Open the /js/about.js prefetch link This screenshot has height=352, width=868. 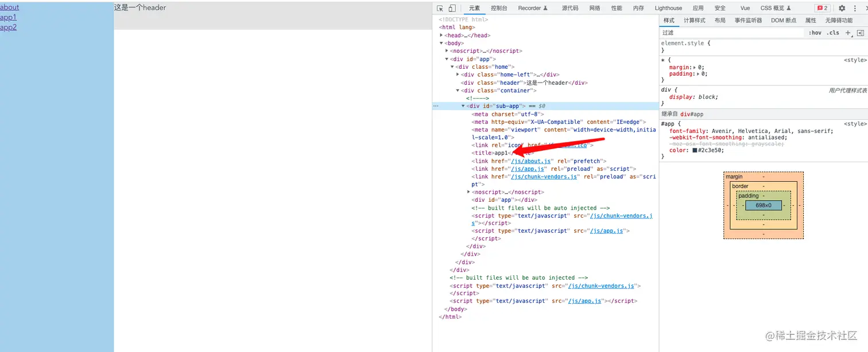pos(532,161)
